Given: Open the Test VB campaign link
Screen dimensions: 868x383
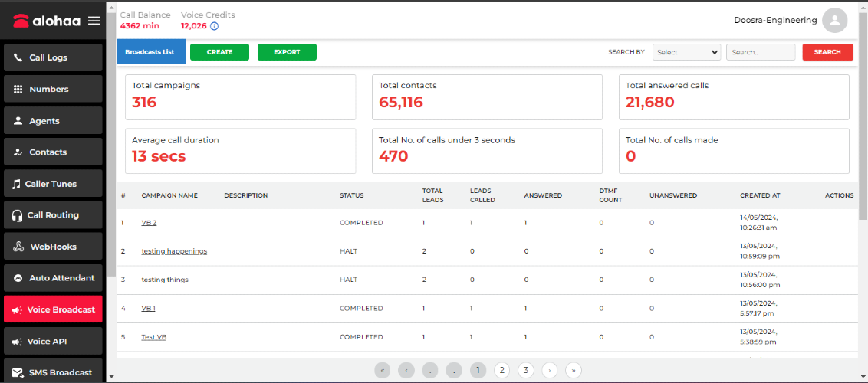Looking at the screenshot, I should (154, 337).
